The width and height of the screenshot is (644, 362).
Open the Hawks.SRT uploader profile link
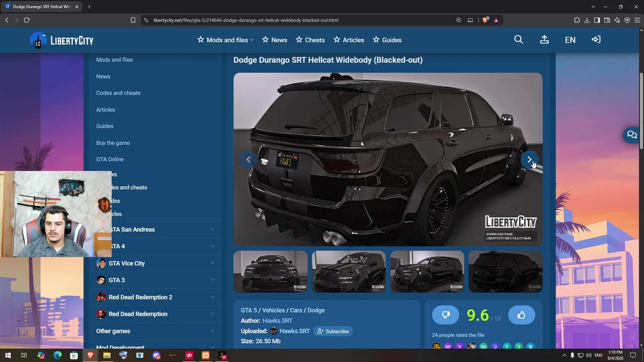pos(294,331)
